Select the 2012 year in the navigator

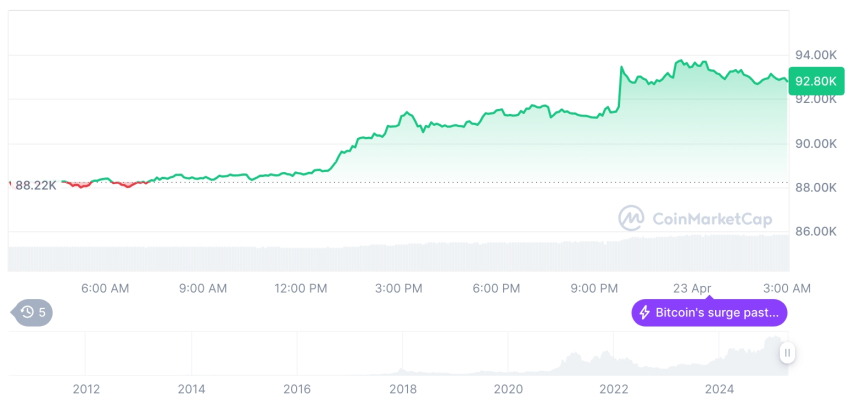pyautogui.click(x=86, y=388)
